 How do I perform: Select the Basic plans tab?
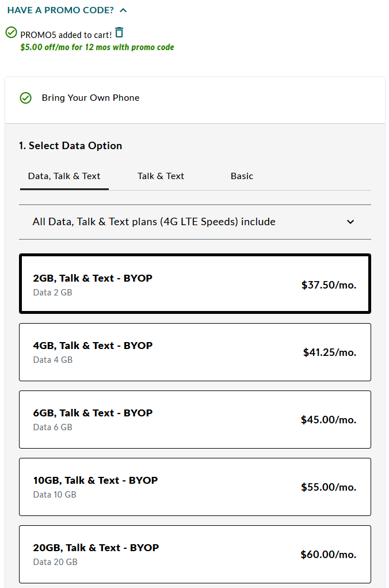point(242,176)
